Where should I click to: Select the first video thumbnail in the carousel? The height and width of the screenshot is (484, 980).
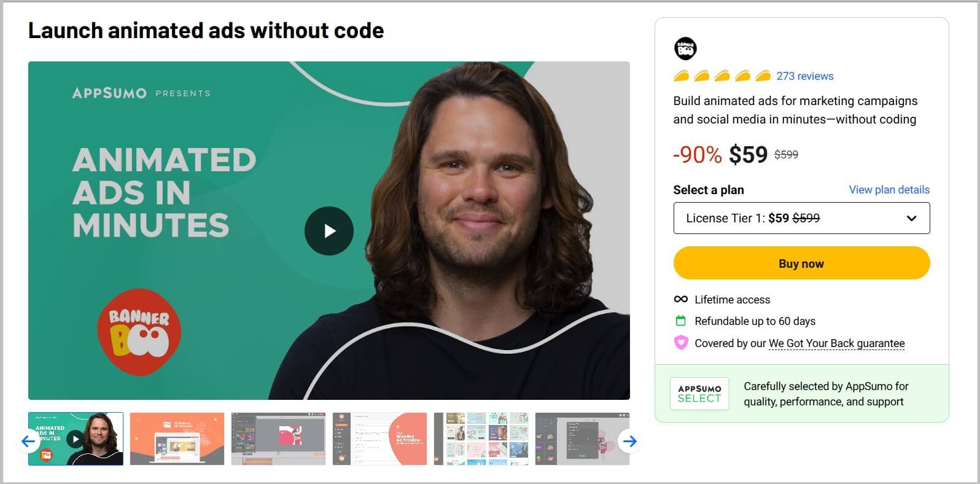(x=75, y=439)
